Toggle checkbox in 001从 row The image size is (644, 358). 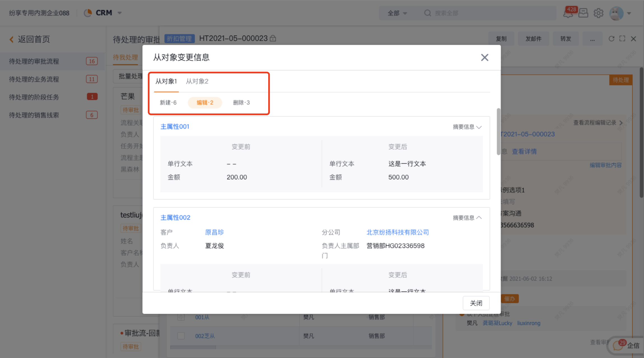pos(181,317)
